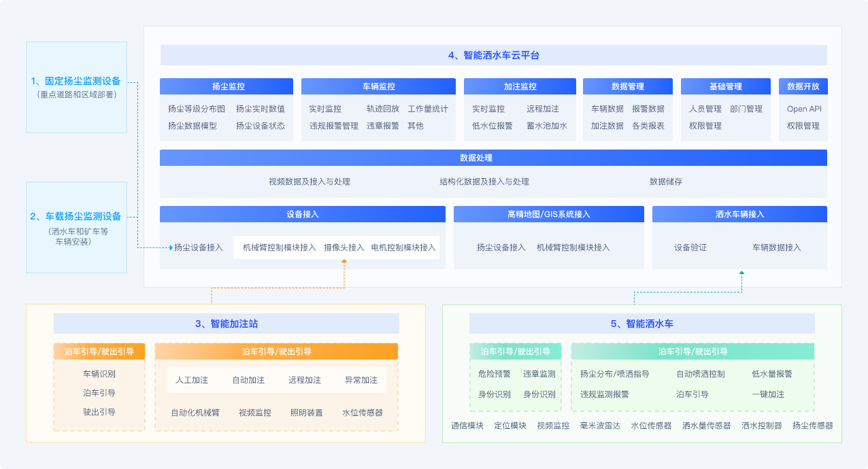The image size is (868, 469).
Task: Click the '高精地图/GIS系统接入' header bar
Action: pyautogui.click(x=549, y=214)
